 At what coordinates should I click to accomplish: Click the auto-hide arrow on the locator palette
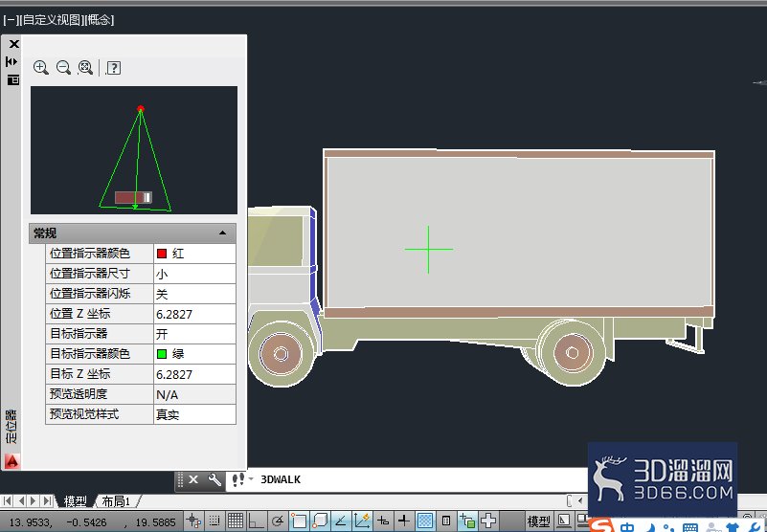click(11, 61)
